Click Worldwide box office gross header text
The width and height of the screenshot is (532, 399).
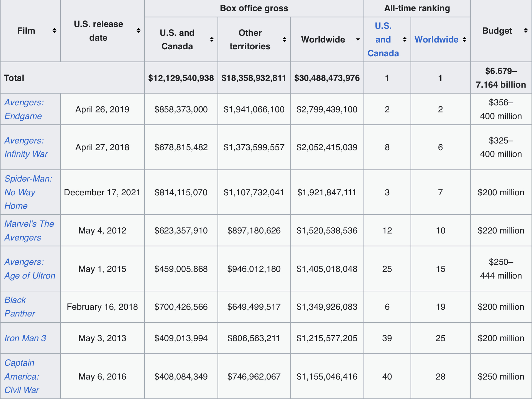[323, 39]
